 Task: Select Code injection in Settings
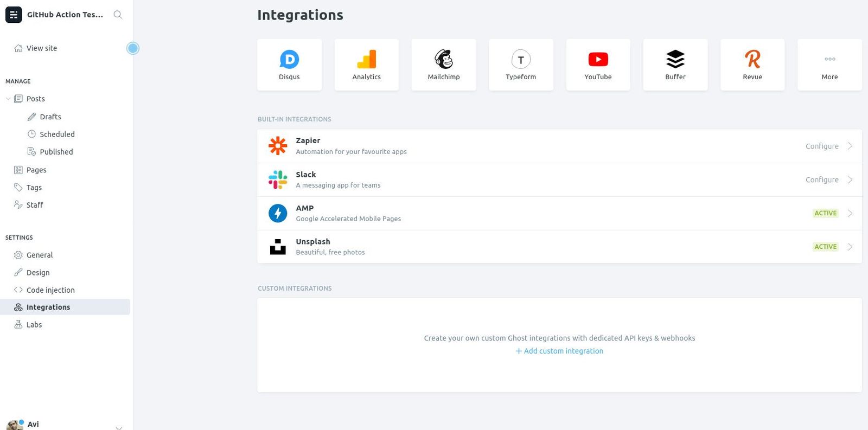pyautogui.click(x=50, y=290)
